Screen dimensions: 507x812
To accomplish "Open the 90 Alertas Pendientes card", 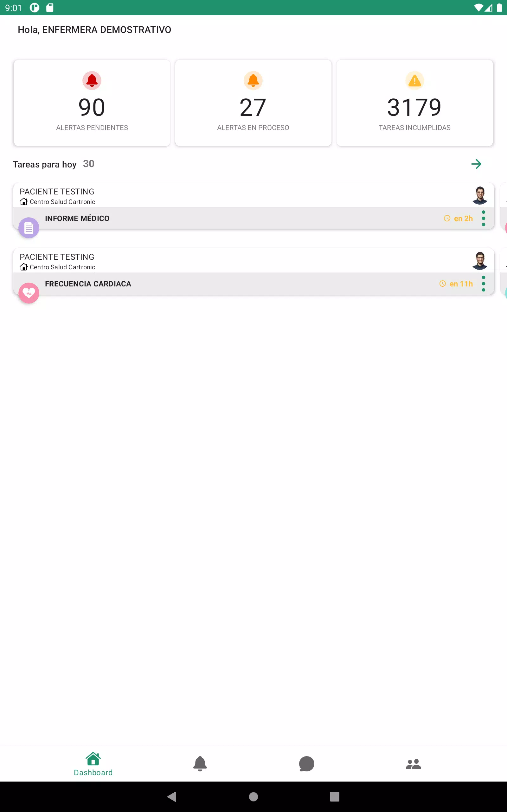I will tap(92, 103).
